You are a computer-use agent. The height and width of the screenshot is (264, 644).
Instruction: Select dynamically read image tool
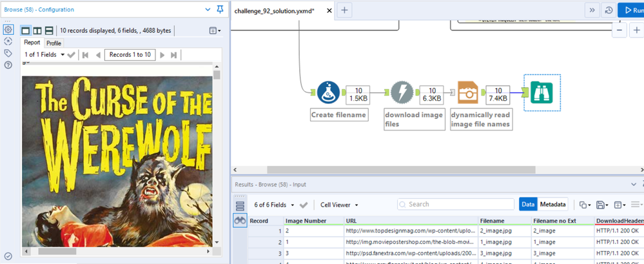click(x=468, y=92)
